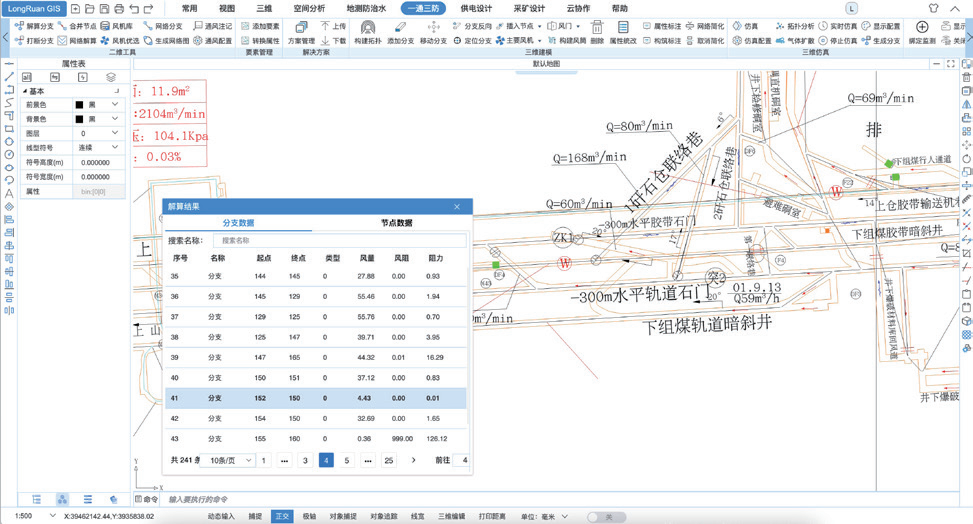Open 属性统改 batch attribute edit
Screen dimensions: 973x524
623,33
